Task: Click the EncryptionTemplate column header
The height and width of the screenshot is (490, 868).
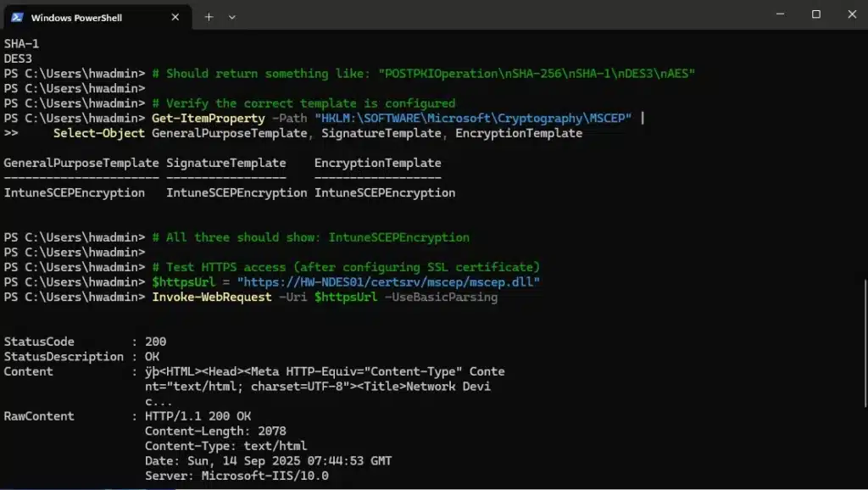Action: coord(377,163)
